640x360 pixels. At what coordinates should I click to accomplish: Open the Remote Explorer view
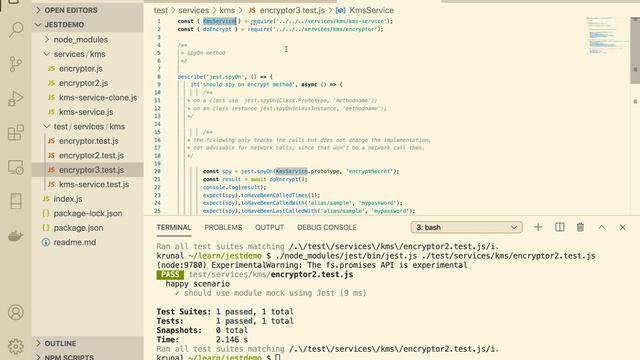tap(16, 167)
